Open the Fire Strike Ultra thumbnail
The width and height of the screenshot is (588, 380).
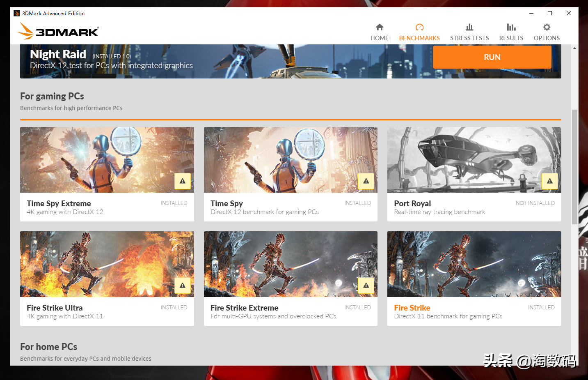pyautogui.click(x=107, y=264)
